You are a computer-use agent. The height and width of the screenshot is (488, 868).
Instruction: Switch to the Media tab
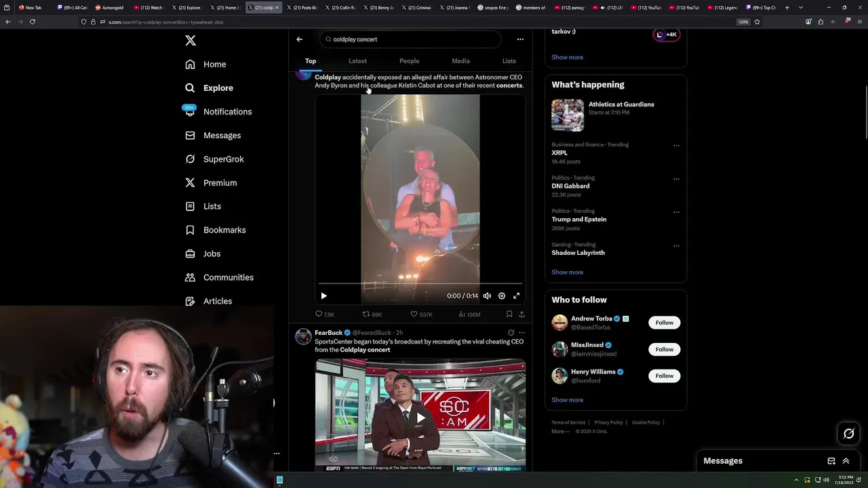point(460,61)
